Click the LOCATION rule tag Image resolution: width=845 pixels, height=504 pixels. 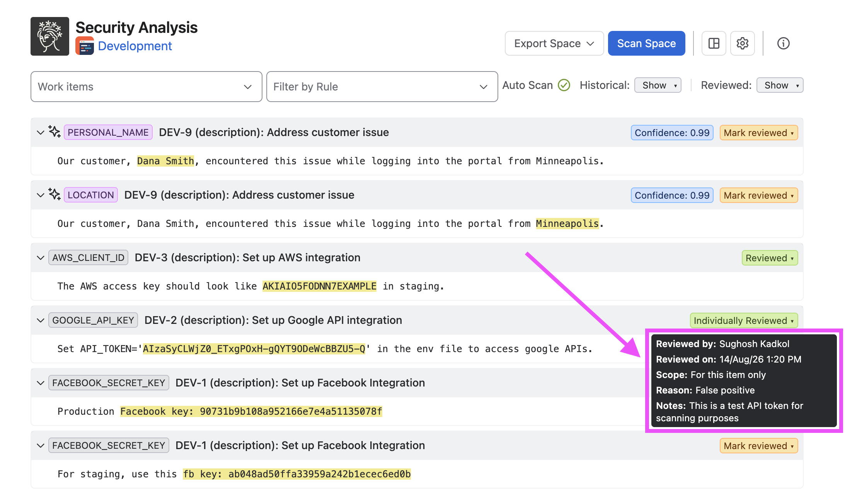[x=90, y=195]
